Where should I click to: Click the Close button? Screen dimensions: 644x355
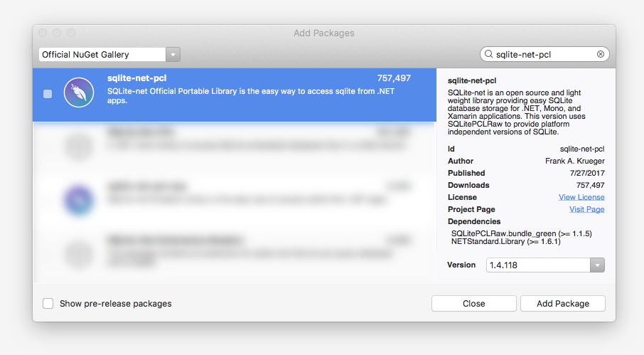474,304
